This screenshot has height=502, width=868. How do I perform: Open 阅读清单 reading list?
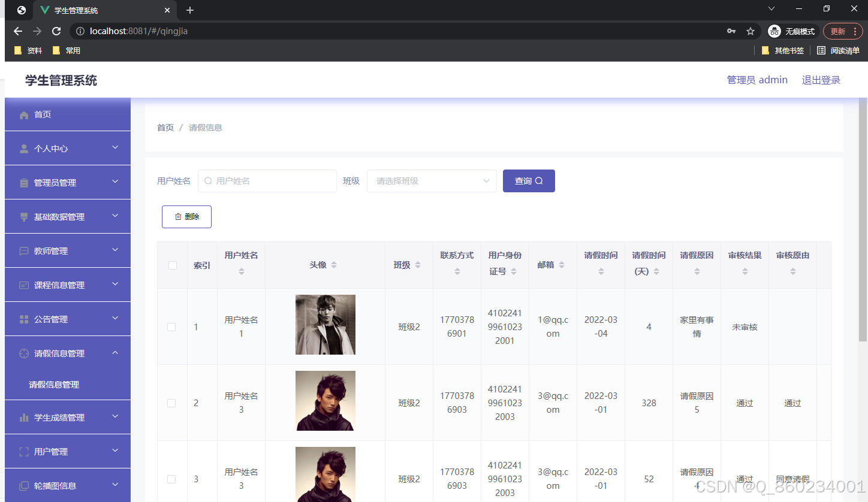click(x=838, y=51)
